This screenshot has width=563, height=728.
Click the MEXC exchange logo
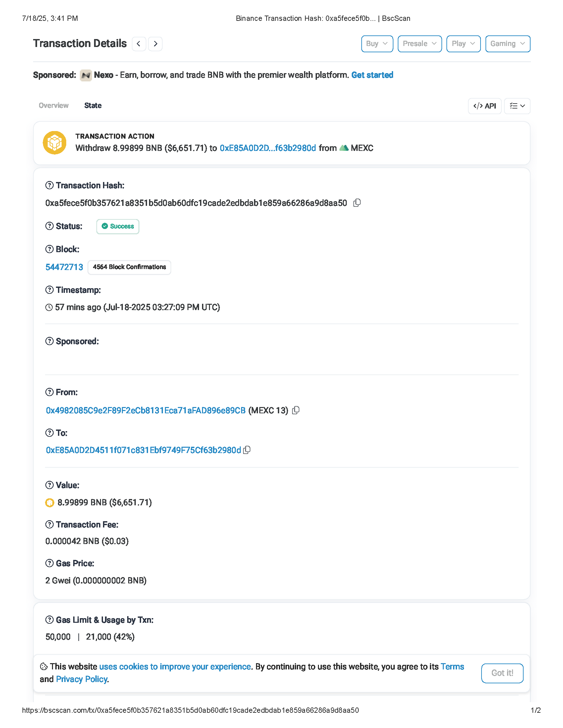coord(344,148)
